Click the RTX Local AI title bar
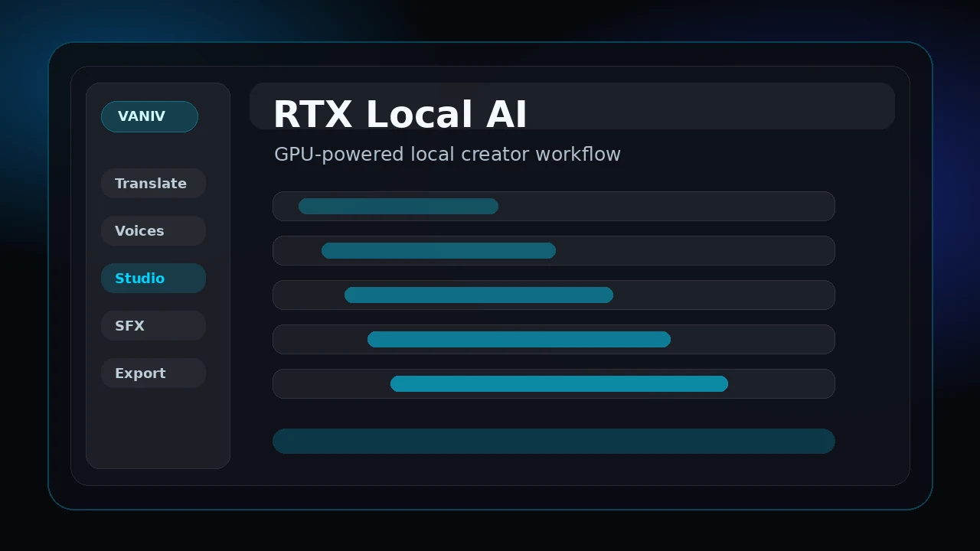The height and width of the screenshot is (551, 980). point(573,106)
